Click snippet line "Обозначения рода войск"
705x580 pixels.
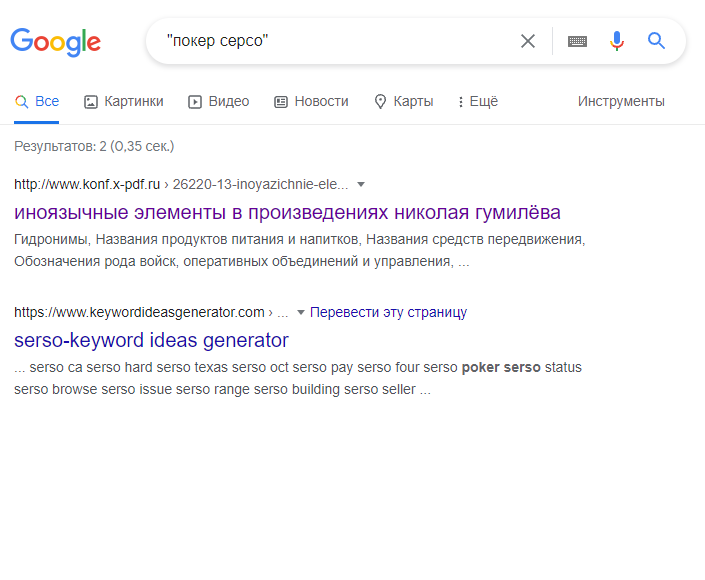pos(241,261)
